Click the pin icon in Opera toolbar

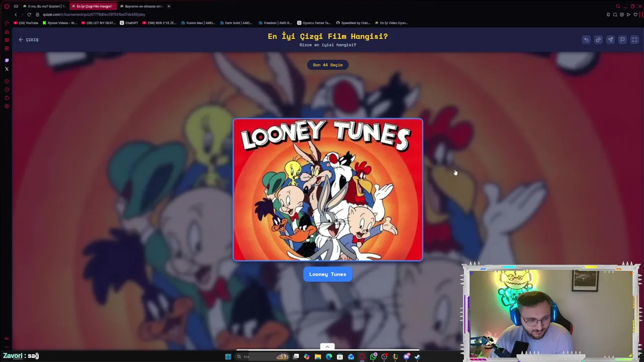pyautogui.click(x=608, y=15)
